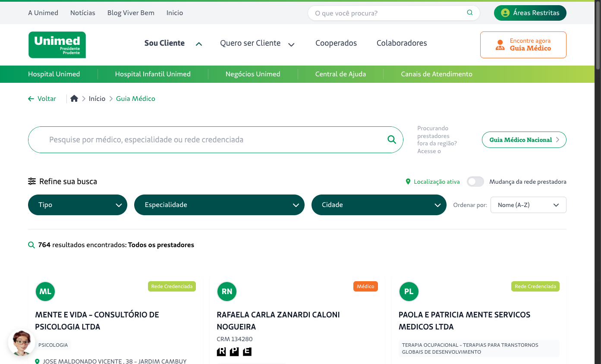Enable Mudança da rede prestadora toggle
This screenshot has width=601, height=364.
(475, 182)
